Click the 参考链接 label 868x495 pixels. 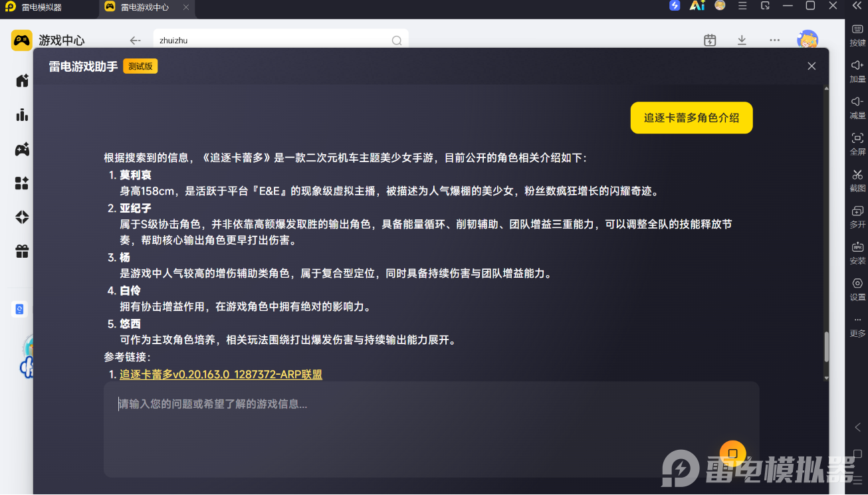pyautogui.click(x=128, y=357)
